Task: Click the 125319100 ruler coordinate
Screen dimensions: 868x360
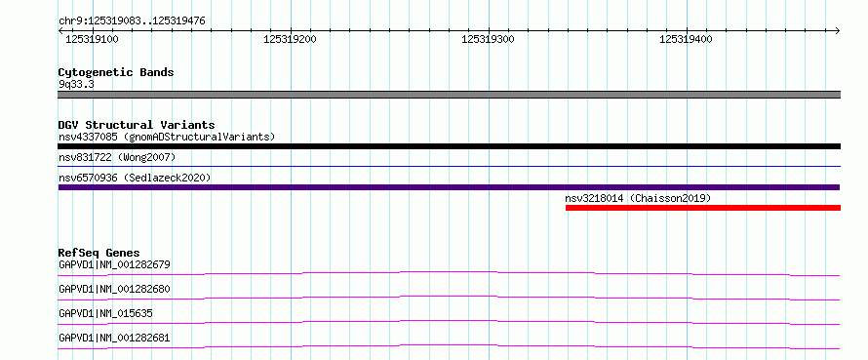Action: pyautogui.click(x=92, y=39)
